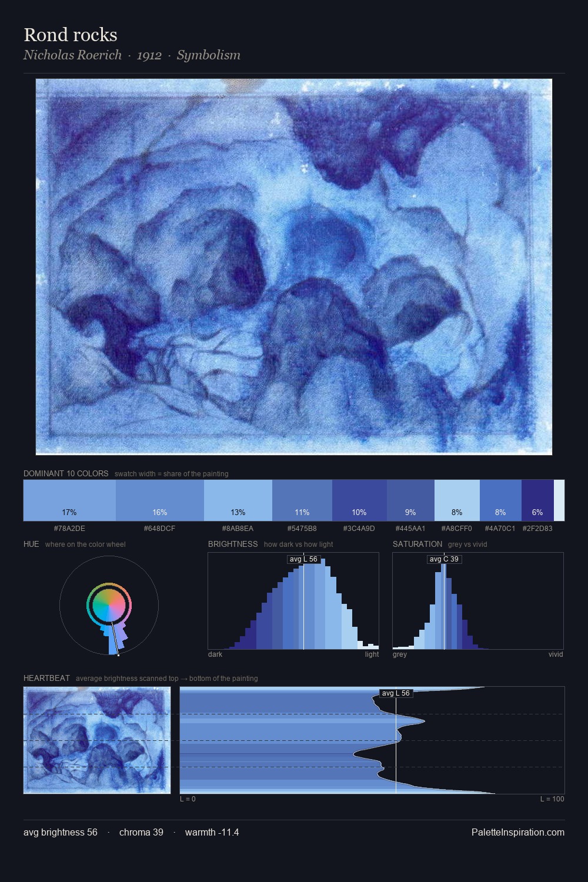Screen dimensions: 588x882
Task: Click the small heartbeat painting thumbnail
Action: pos(97,740)
